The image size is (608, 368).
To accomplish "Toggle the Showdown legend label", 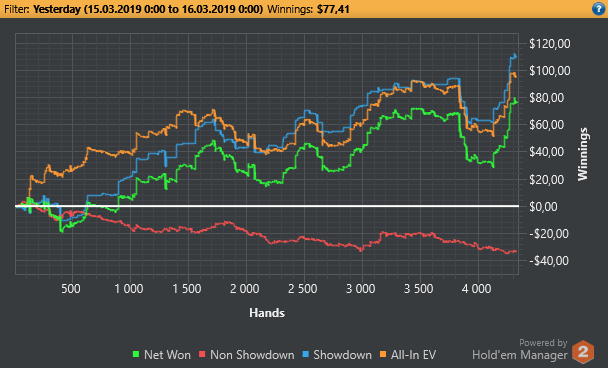I will (342, 355).
